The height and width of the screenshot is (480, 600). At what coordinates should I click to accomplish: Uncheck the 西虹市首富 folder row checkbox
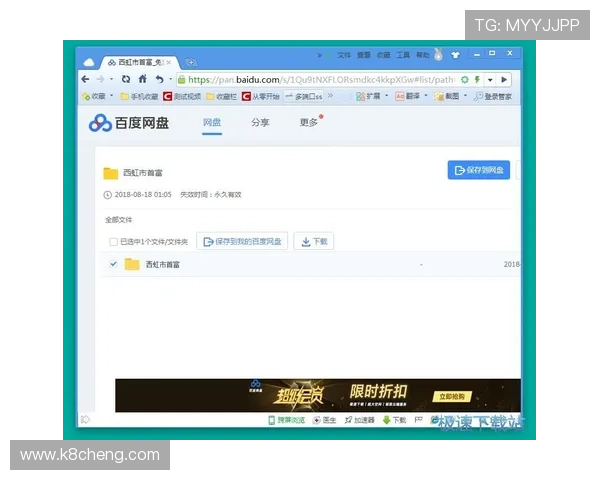coord(113,264)
